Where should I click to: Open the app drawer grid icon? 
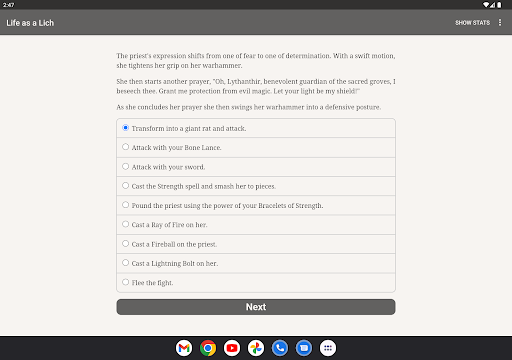point(328,348)
